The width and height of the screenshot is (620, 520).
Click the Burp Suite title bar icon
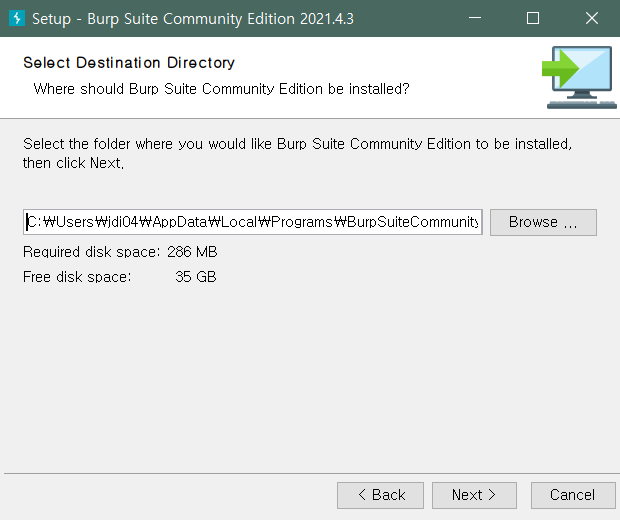(x=17, y=18)
